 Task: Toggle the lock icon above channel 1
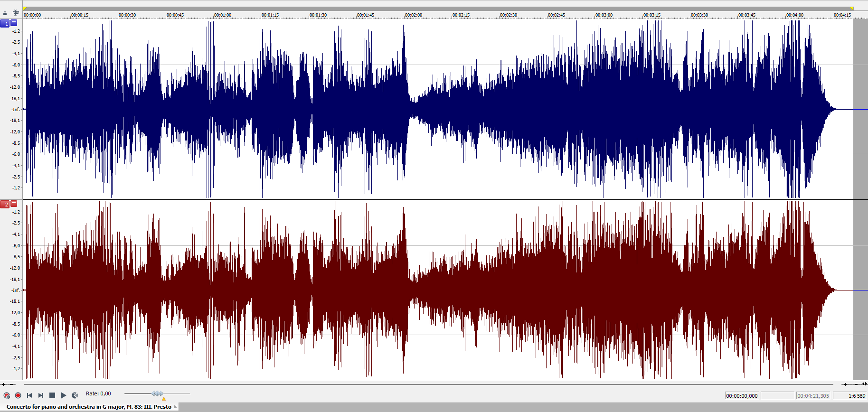[x=5, y=13]
